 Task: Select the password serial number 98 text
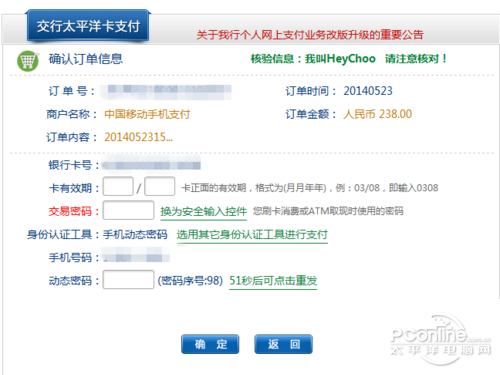tap(190, 281)
